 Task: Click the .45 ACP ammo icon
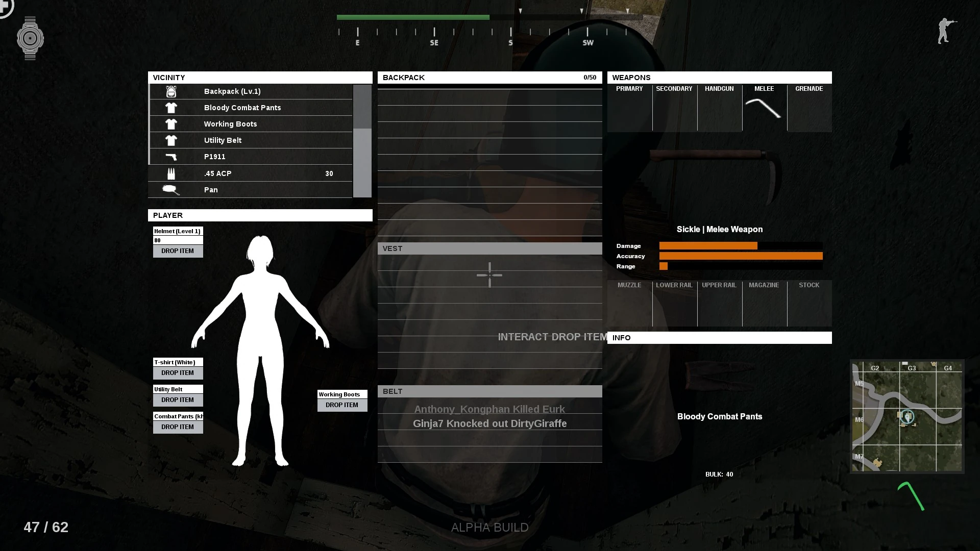171,174
